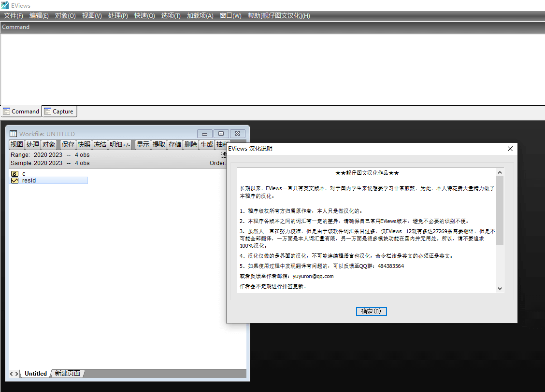Screen dimensions: 545x392
Task: Click 对象 in the Workfile toolbar
Action: pos(49,144)
